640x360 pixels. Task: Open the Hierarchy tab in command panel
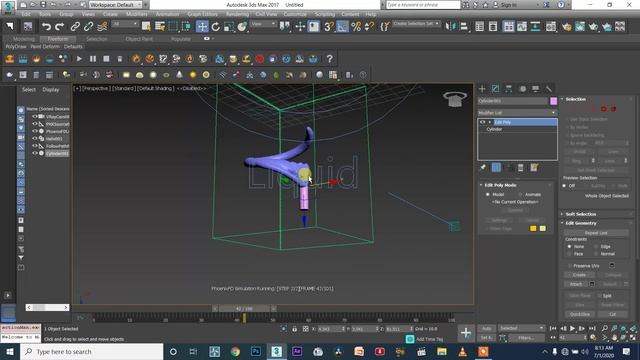coord(509,89)
